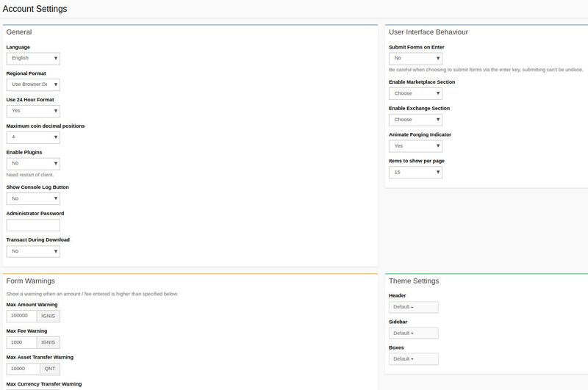Open the Language dropdown
The width and height of the screenshot is (588, 390).
click(33, 58)
